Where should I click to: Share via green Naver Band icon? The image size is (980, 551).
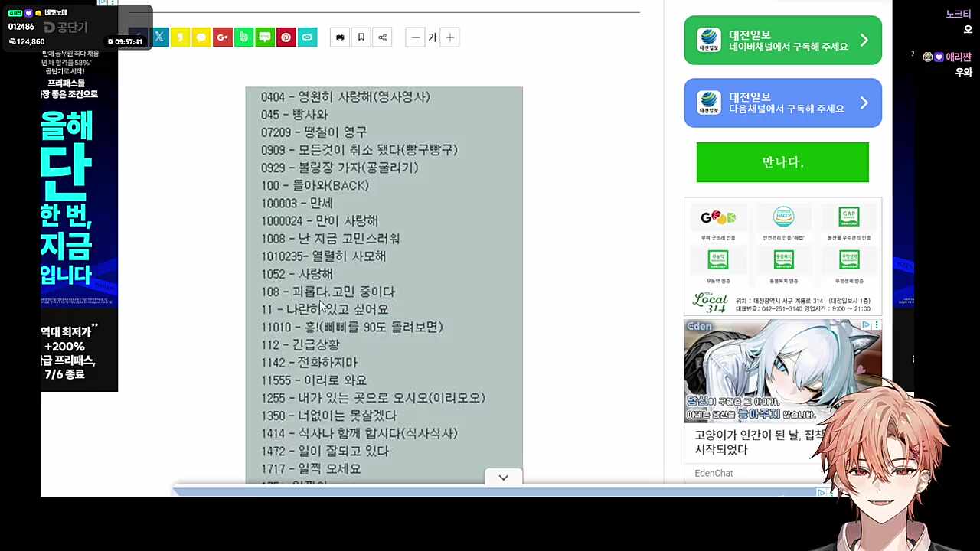point(243,37)
